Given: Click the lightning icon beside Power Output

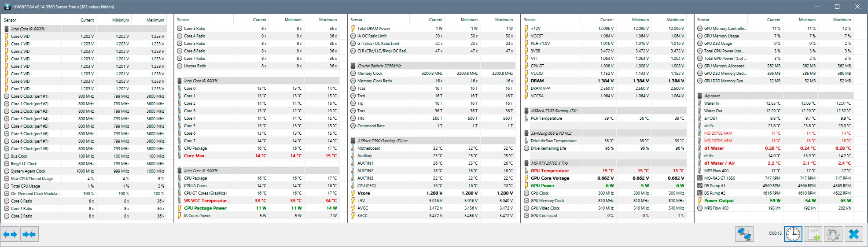Looking at the screenshot, I should pyautogui.click(x=700, y=200).
